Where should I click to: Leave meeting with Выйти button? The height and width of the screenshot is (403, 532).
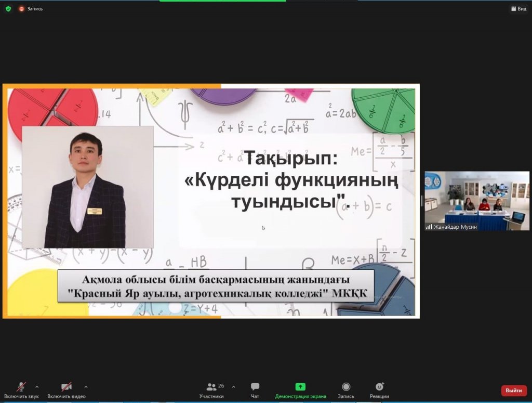(514, 391)
